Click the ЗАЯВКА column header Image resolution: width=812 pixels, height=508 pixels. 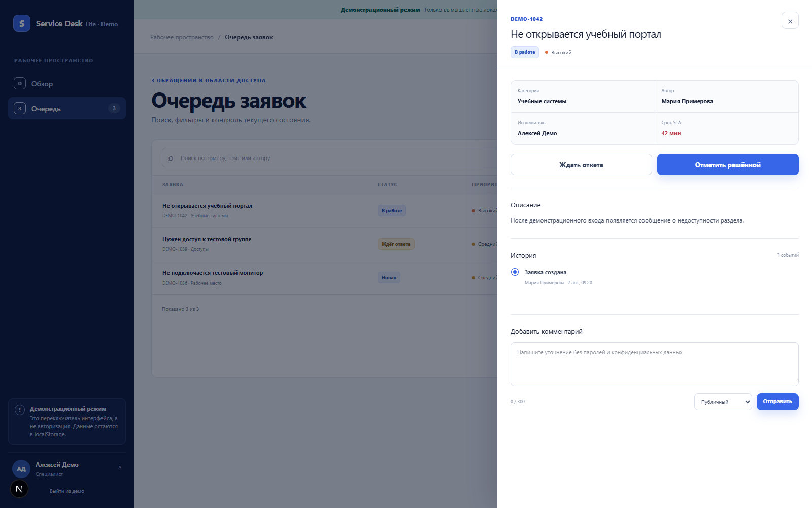point(173,185)
